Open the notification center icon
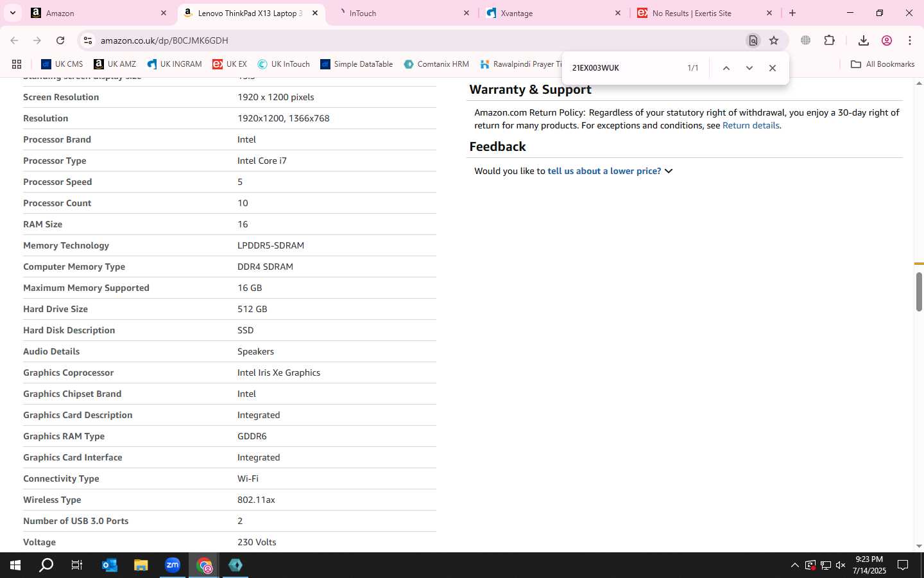Screen dimensions: 924x578 [903, 565]
